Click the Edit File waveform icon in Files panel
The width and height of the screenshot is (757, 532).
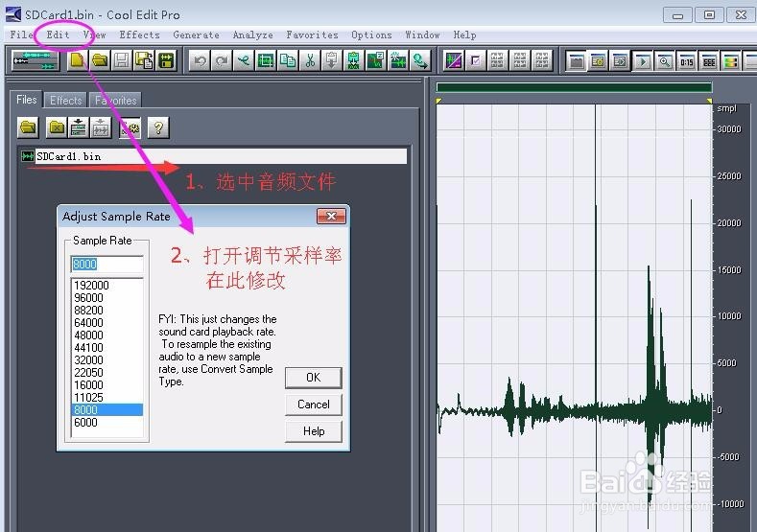click(x=101, y=127)
